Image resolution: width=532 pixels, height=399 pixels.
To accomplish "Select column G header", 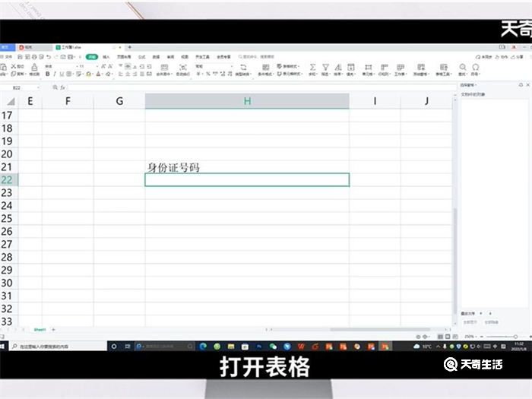I will [119, 101].
